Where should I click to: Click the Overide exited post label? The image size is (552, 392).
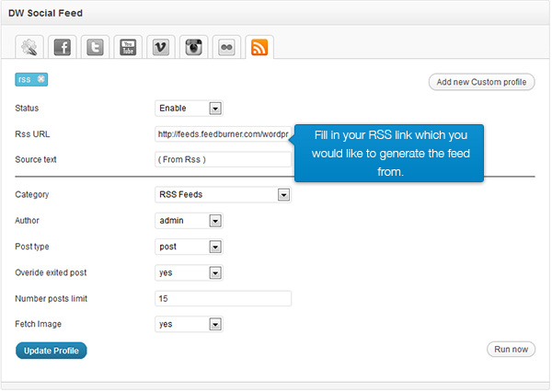tap(51, 272)
